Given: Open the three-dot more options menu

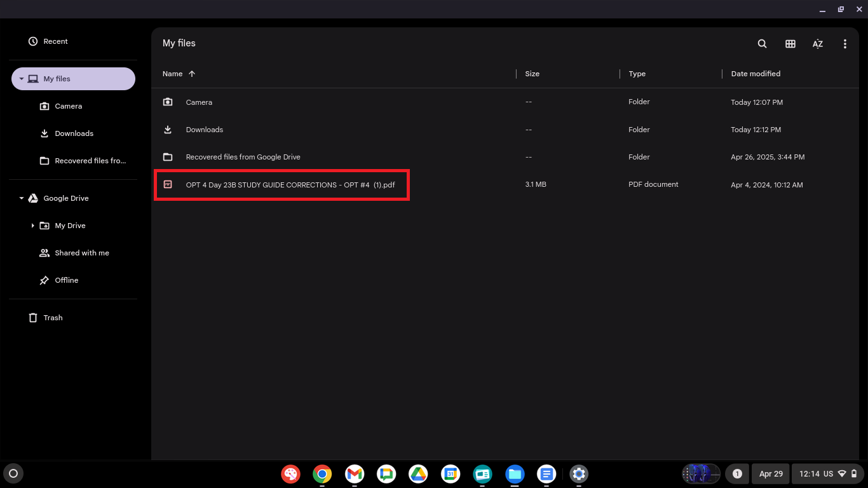Looking at the screenshot, I should 844,44.
